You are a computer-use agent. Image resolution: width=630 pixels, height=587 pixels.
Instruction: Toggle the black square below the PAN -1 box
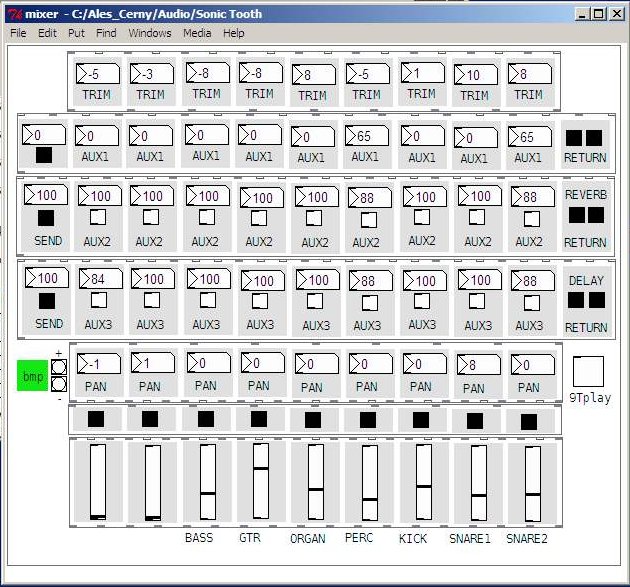click(96, 419)
